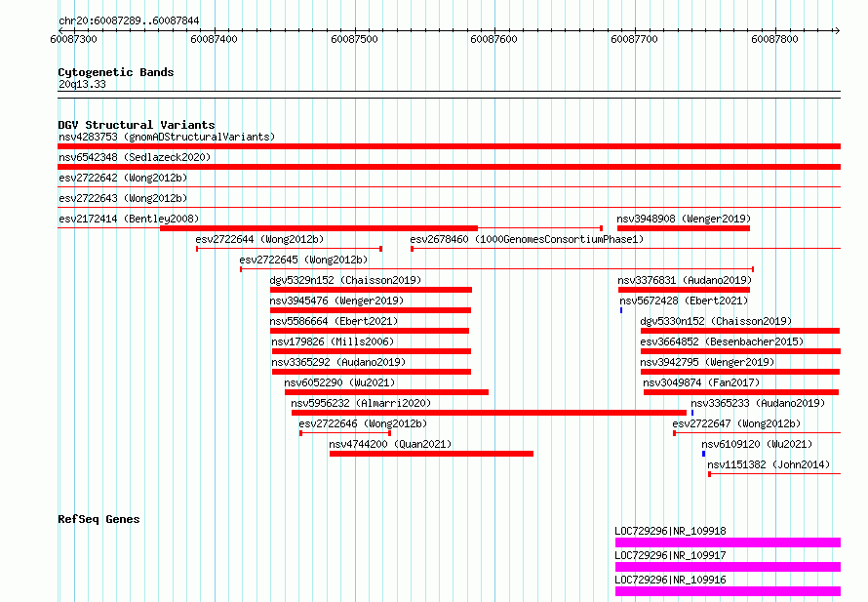Click the Cytogenetic Bands track heading

[x=116, y=72]
